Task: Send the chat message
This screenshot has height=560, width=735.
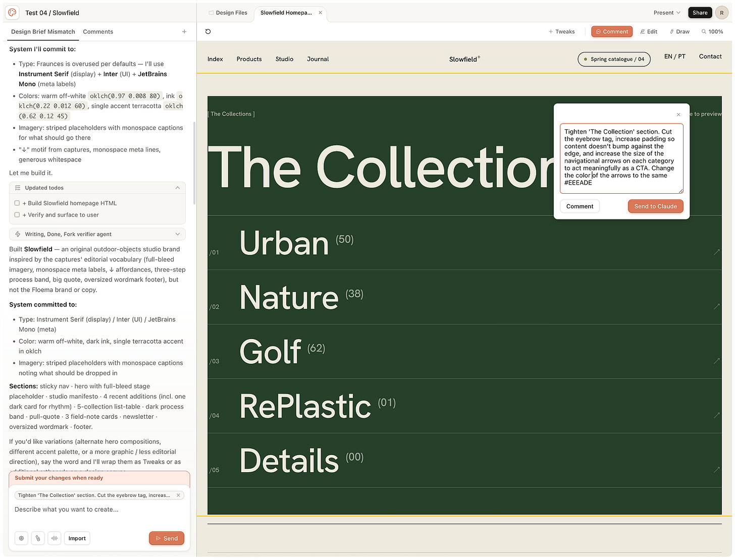Action: (x=167, y=538)
